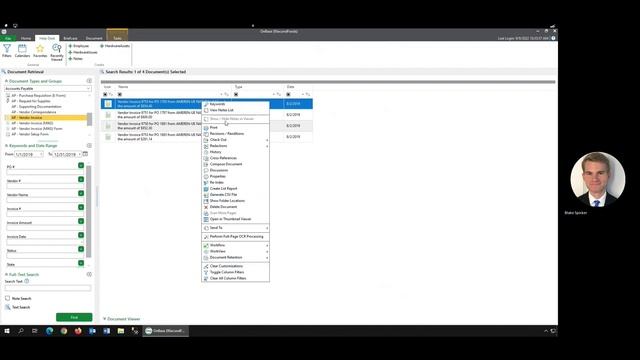Click the Generate CSV File icon
Image resolution: width=640 pixels, height=360 pixels.
pyautogui.click(x=206, y=195)
